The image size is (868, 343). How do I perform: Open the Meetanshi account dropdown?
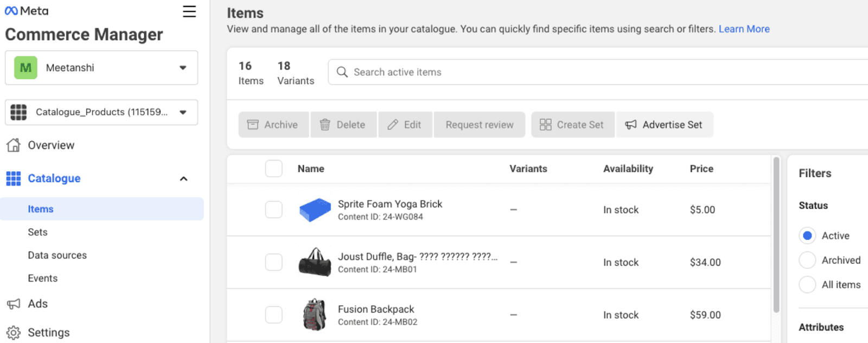[x=101, y=68]
